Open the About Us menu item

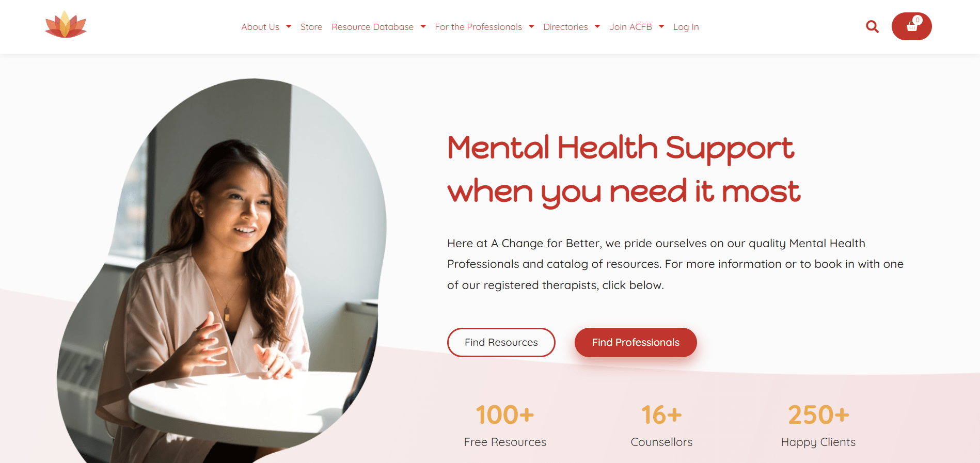260,27
